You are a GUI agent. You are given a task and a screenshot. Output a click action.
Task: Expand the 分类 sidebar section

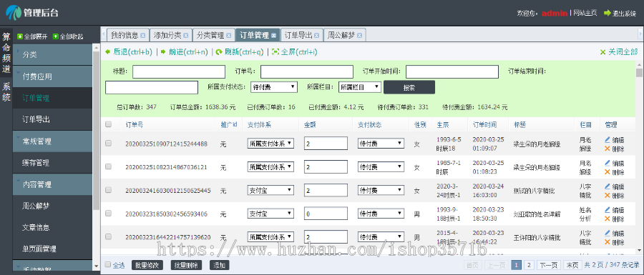[x=52, y=54]
